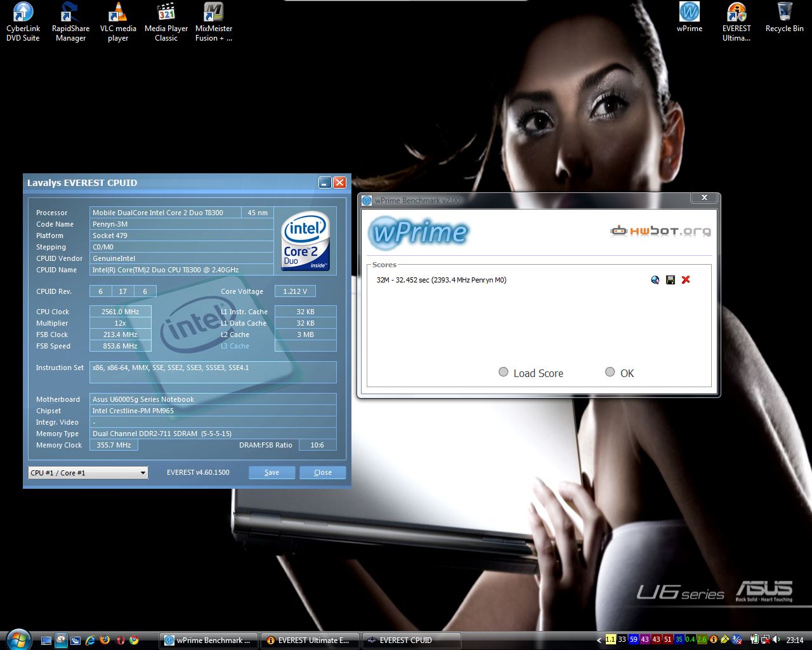Open network connection tray icon
Screen dimensions: 812x650
(766, 640)
